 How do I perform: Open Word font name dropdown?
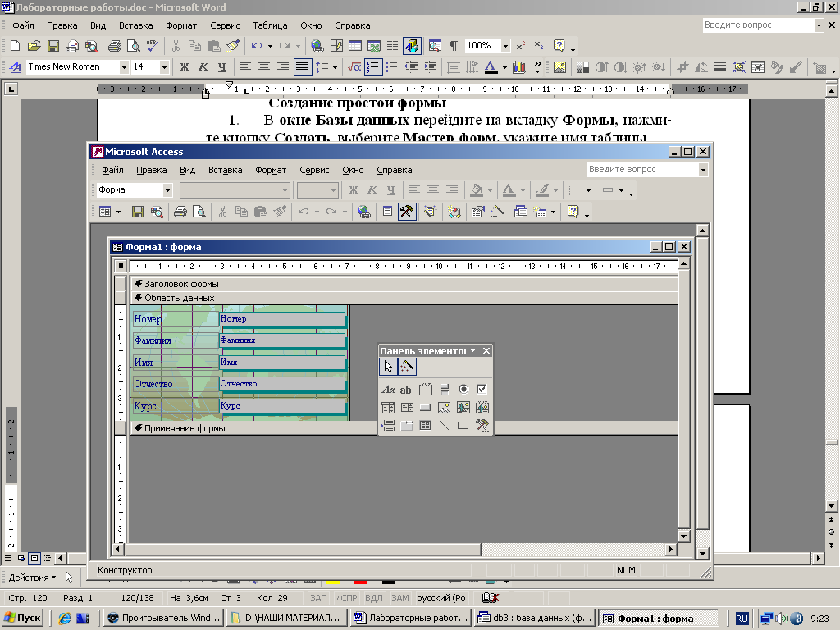coord(124,67)
